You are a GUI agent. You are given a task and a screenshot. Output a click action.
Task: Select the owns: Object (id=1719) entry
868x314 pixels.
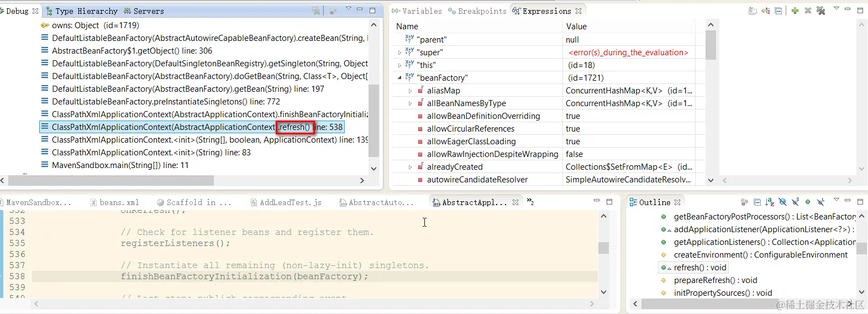pos(90,25)
